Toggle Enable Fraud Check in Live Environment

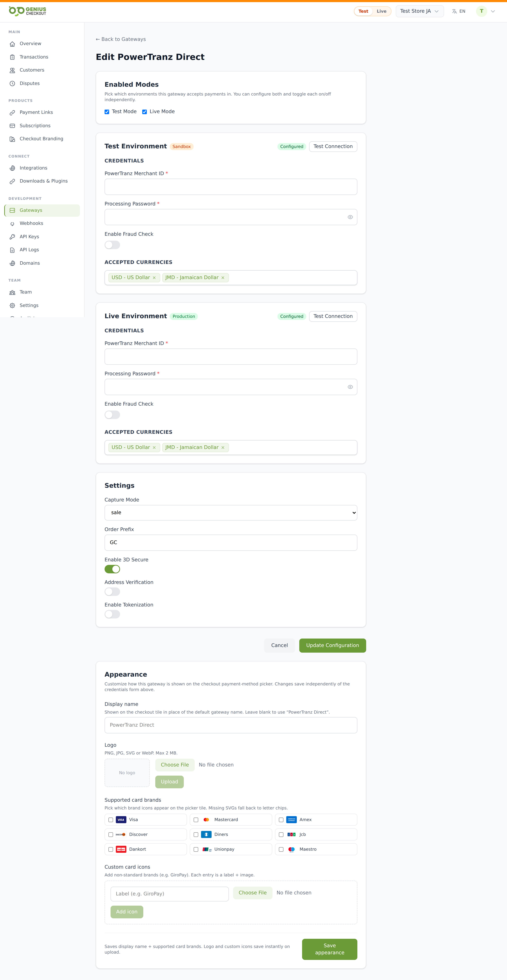(112, 415)
